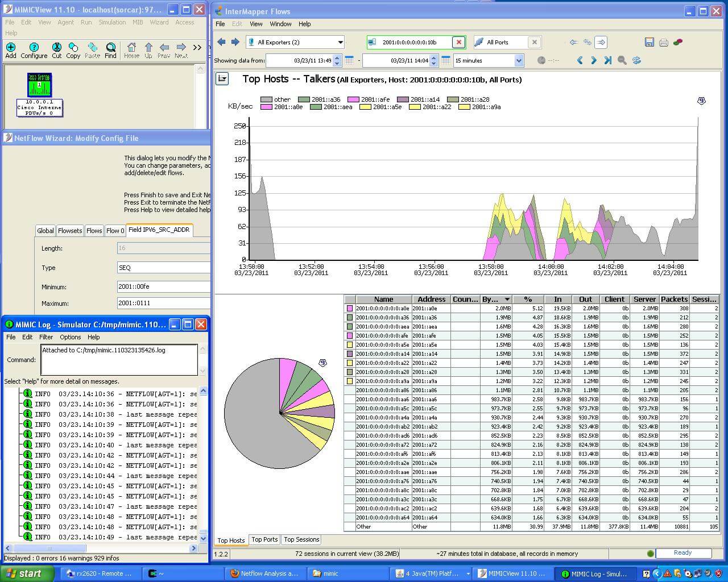Refresh the chart with the reload arrows icon
This screenshot has height=582, width=728.
[636, 60]
